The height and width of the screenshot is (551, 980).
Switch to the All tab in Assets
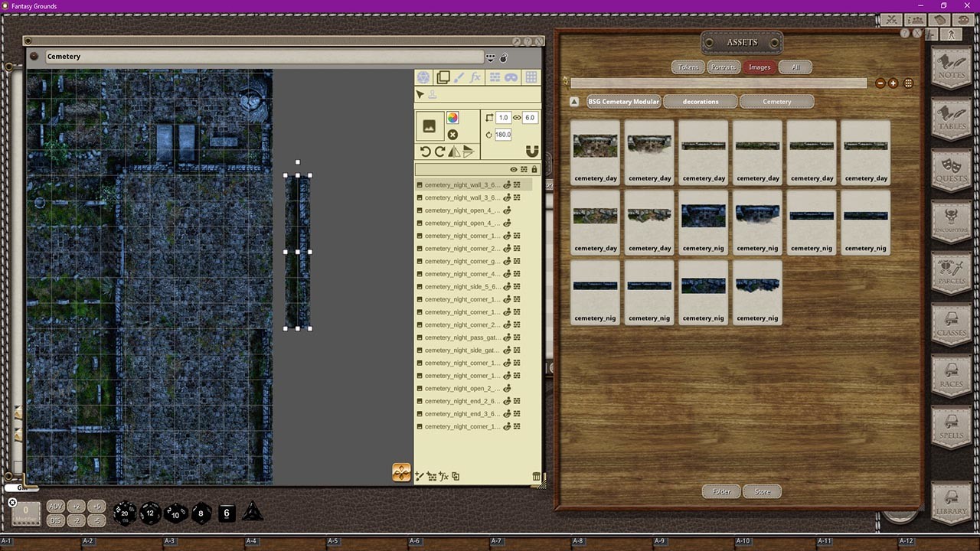coord(795,67)
